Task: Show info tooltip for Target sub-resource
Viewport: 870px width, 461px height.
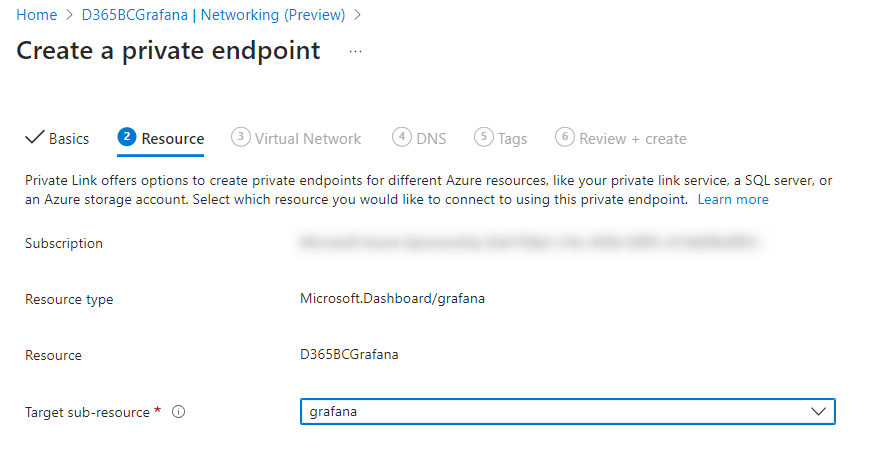Action: (x=179, y=412)
